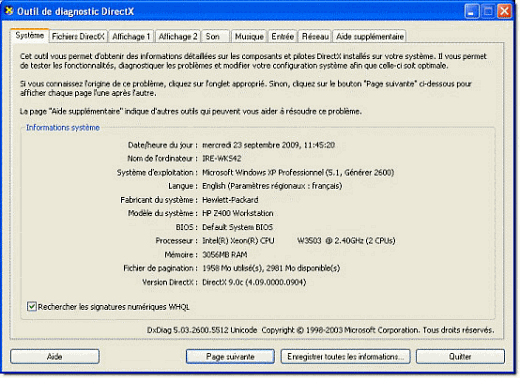Click manufacturer value 'Hewlett-Packard'
Screen dimensions: 520x378
[x=230, y=200]
